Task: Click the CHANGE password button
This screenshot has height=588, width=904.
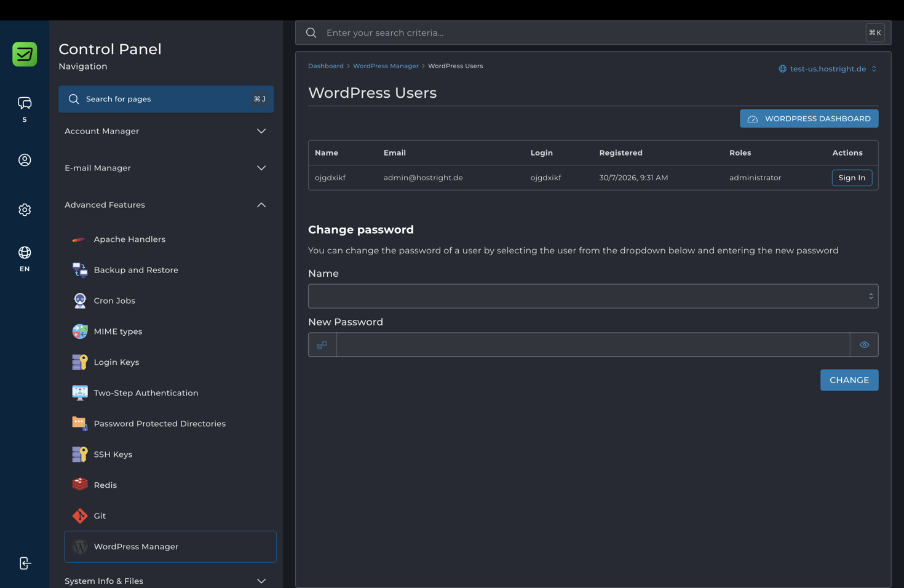Action: (849, 380)
